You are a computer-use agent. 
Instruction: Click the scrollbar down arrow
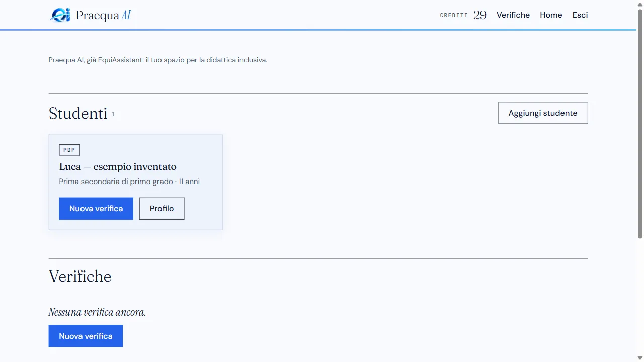(x=640, y=357)
